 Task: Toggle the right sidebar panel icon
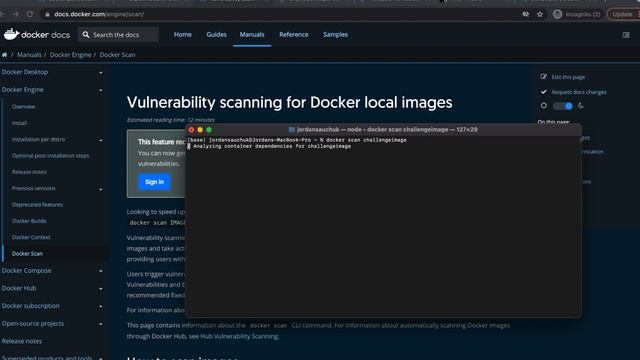626,35
